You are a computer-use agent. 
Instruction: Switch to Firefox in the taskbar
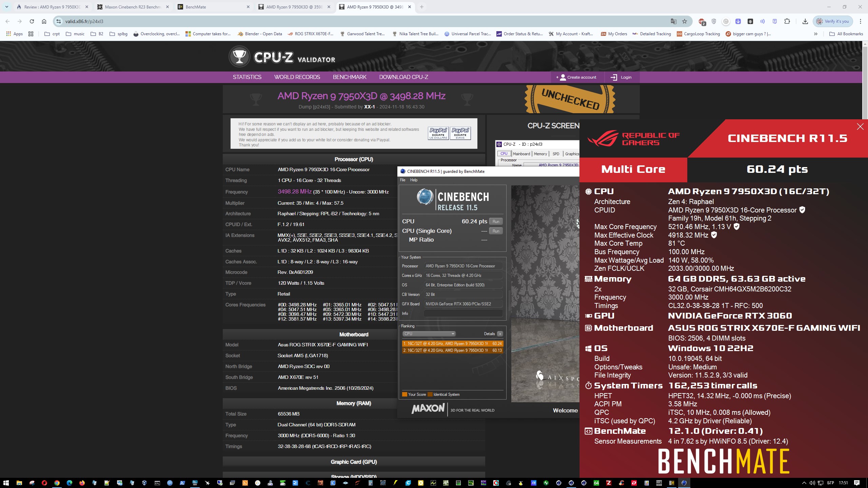pos(82,483)
